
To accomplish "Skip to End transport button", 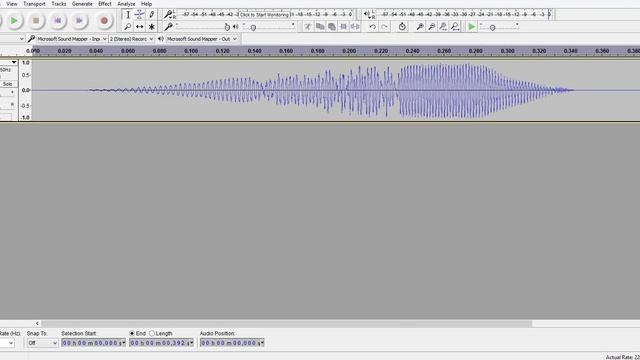I will tap(79, 20).
